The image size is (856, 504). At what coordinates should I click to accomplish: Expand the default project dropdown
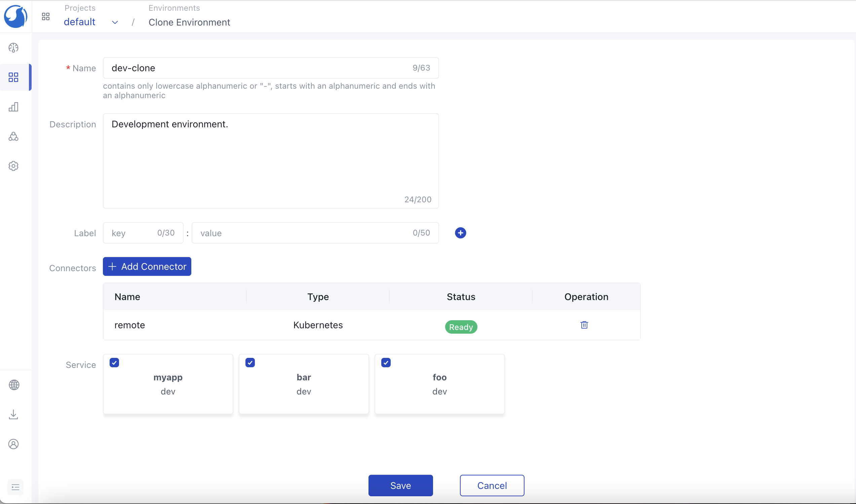pos(115,23)
